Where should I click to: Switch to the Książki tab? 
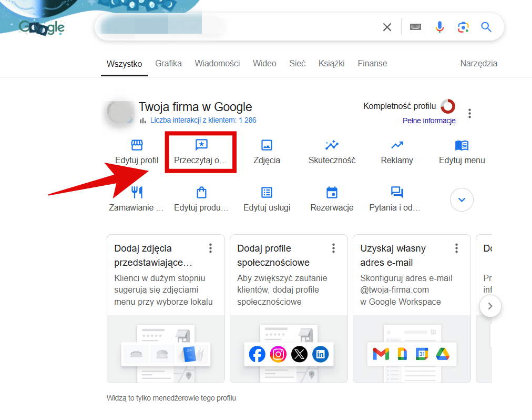[332, 63]
